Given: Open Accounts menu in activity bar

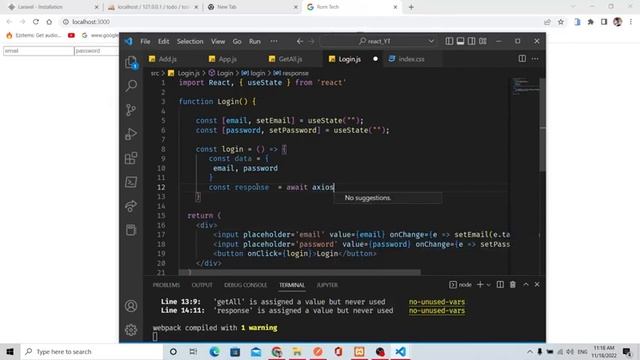Looking at the screenshot, I should pyautogui.click(x=131, y=306).
